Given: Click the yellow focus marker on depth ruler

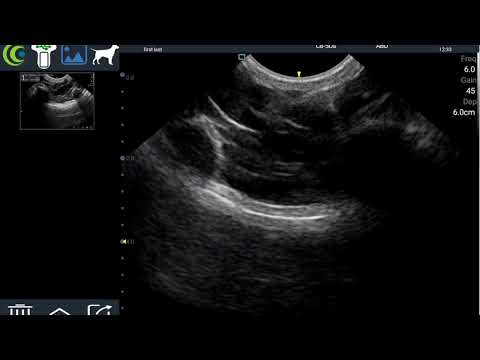Looking at the screenshot, I should pos(124,241).
